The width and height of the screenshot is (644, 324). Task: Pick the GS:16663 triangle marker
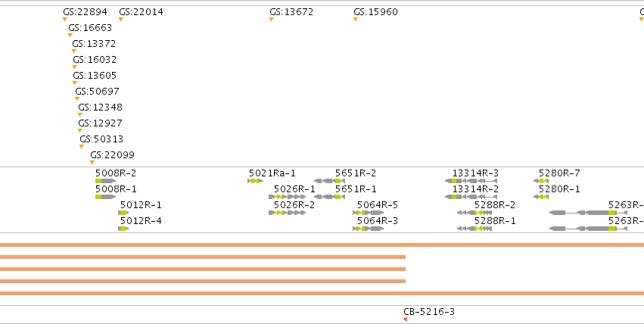coord(70,36)
